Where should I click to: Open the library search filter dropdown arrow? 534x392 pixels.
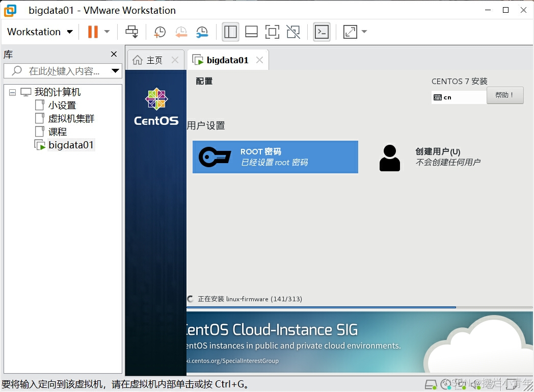tap(116, 71)
